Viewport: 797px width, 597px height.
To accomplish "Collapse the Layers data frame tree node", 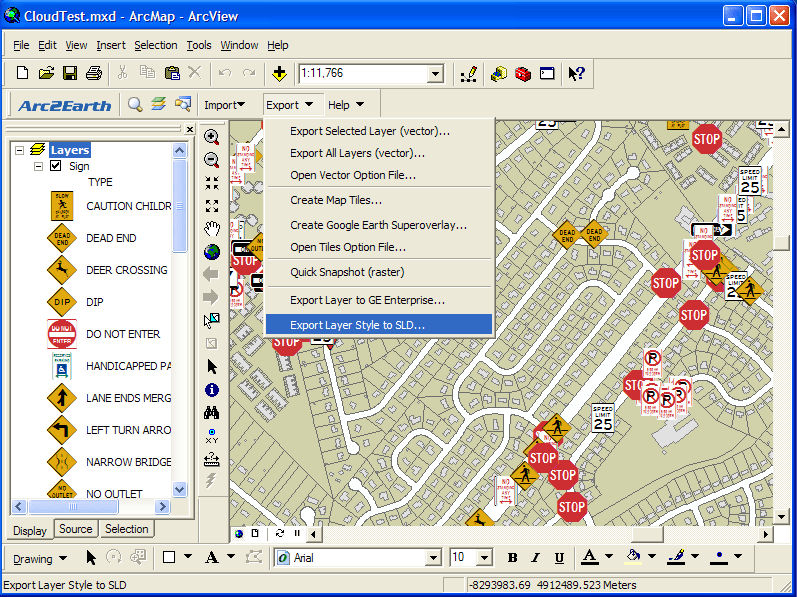I will click(x=19, y=150).
